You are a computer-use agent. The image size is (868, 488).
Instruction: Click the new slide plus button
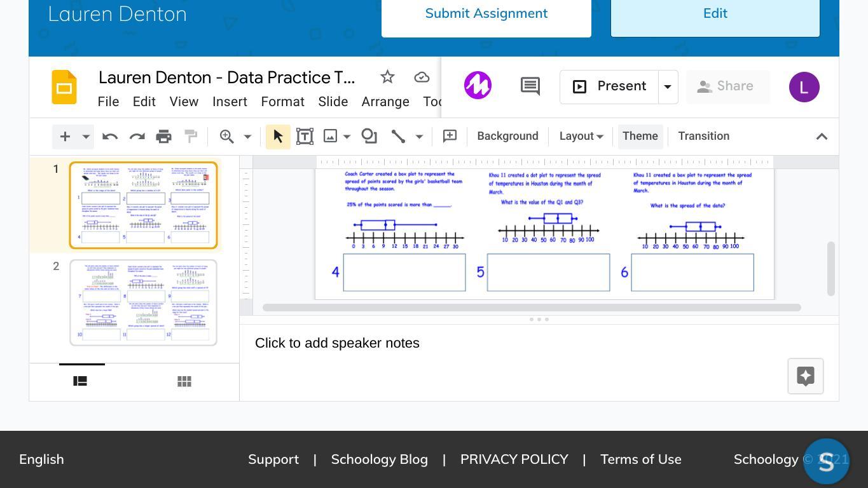tap(65, 137)
